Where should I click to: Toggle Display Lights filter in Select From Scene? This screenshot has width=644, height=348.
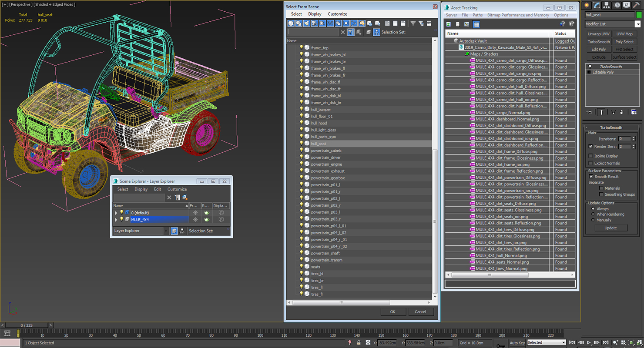[306, 23]
